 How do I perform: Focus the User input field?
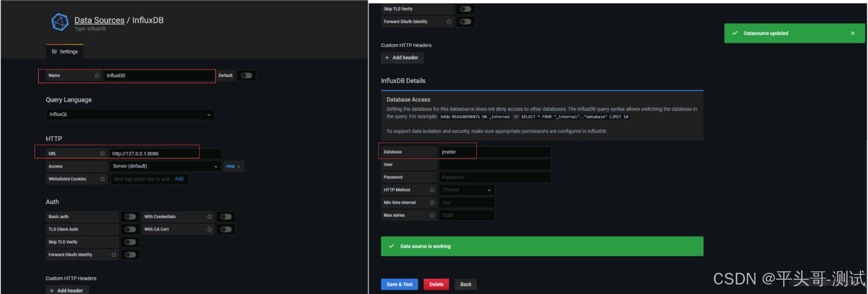pos(495,165)
